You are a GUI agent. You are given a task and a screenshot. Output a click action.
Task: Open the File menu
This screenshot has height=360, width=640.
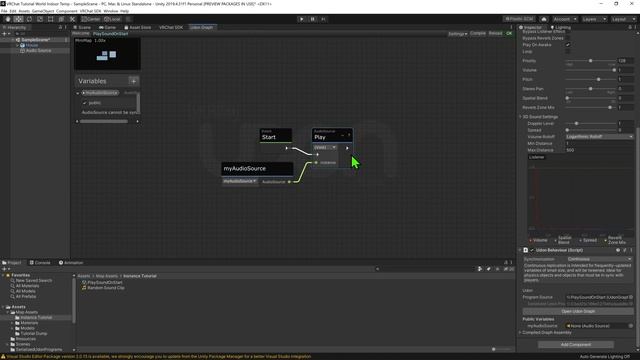click(4, 11)
